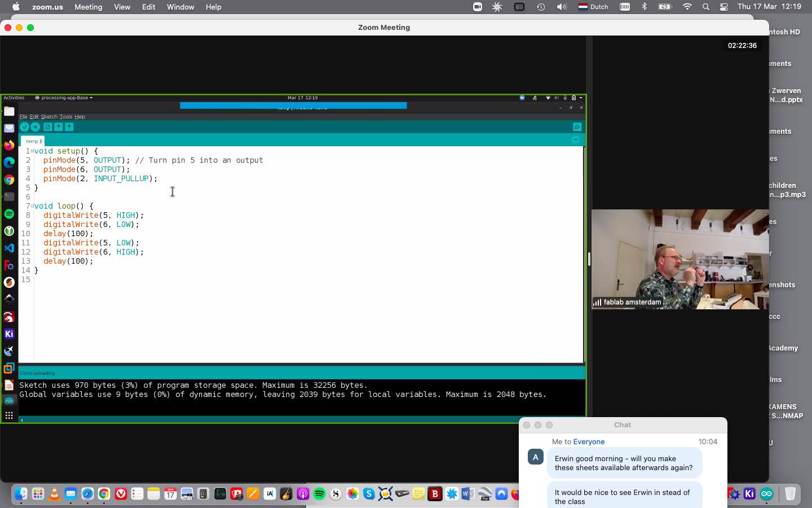This screenshot has height=508, width=812.
Task: Open Visual Studio Code from the left dock
Action: pos(9,248)
